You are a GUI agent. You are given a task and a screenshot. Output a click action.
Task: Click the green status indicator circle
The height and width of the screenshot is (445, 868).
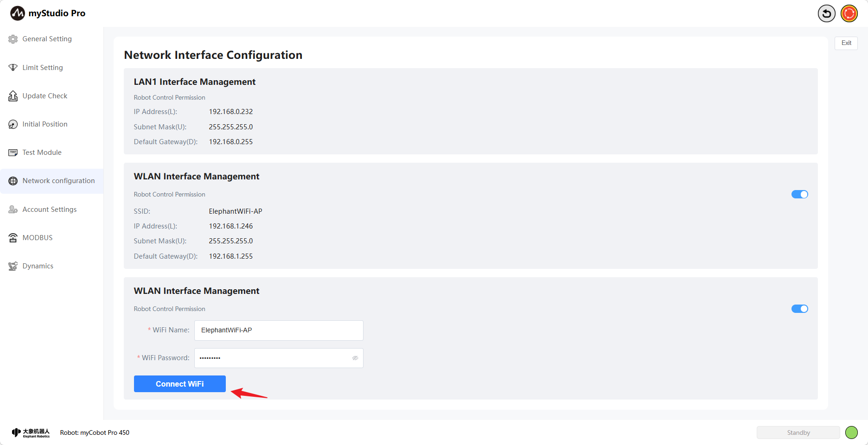click(851, 432)
